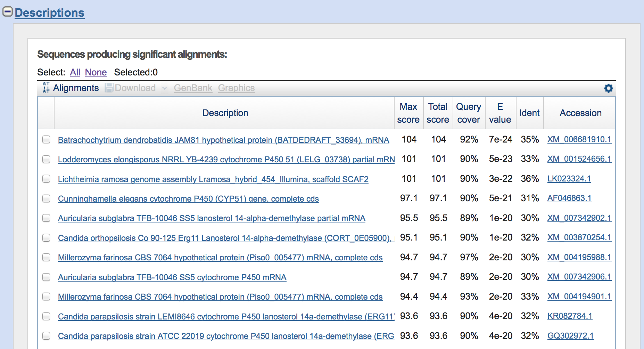
Task: Check the Batrachochytrium dendrobatidis row checkbox
Action: (46, 140)
